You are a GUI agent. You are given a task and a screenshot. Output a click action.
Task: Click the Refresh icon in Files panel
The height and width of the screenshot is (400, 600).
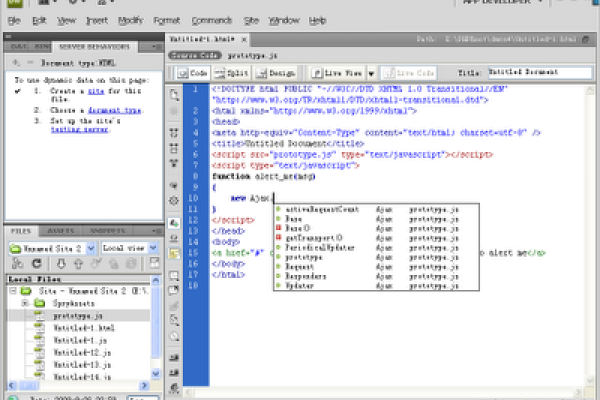(x=37, y=263)
